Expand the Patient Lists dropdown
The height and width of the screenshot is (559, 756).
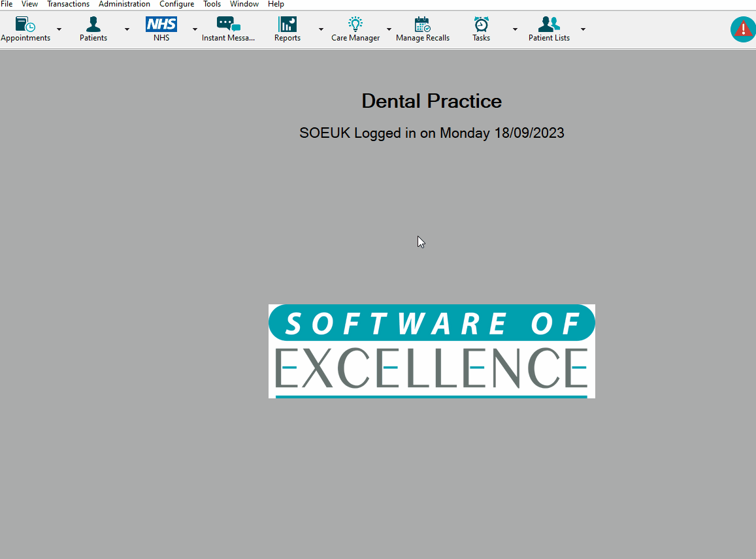tap(583, 29)
